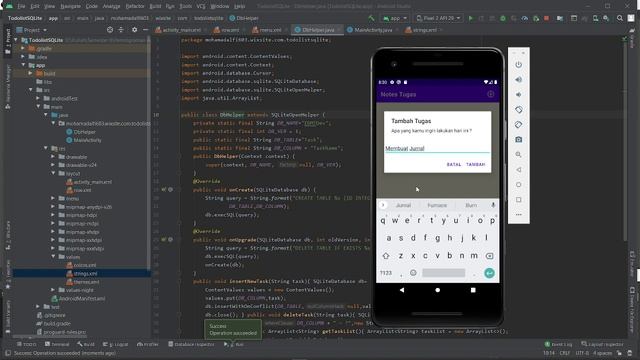Take emulator screenshot with camera icon
The image size is (640, 360).
pos(518,140)
